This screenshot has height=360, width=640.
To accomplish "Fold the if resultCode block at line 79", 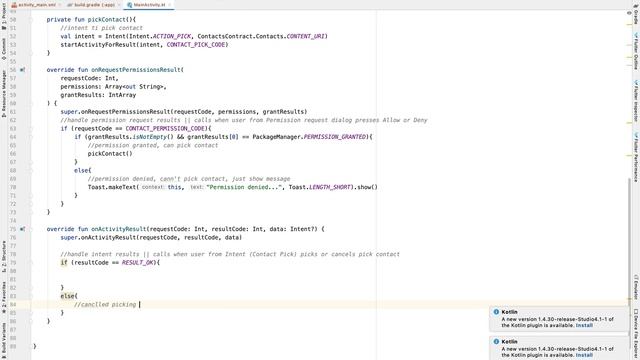I will [30, 262].
